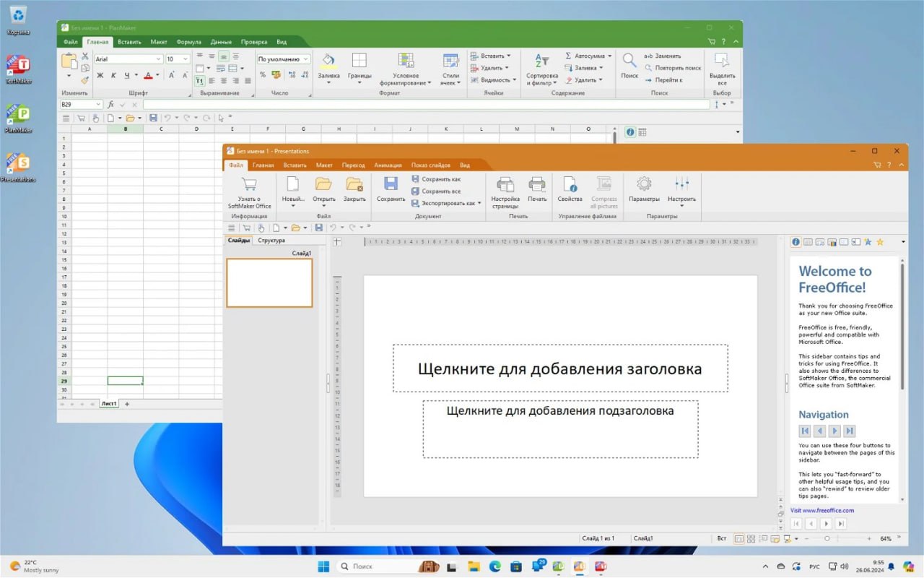
Task: Open the По умолчанию number format dropdown
Action: pyautogui.click(x=306, y=59)
